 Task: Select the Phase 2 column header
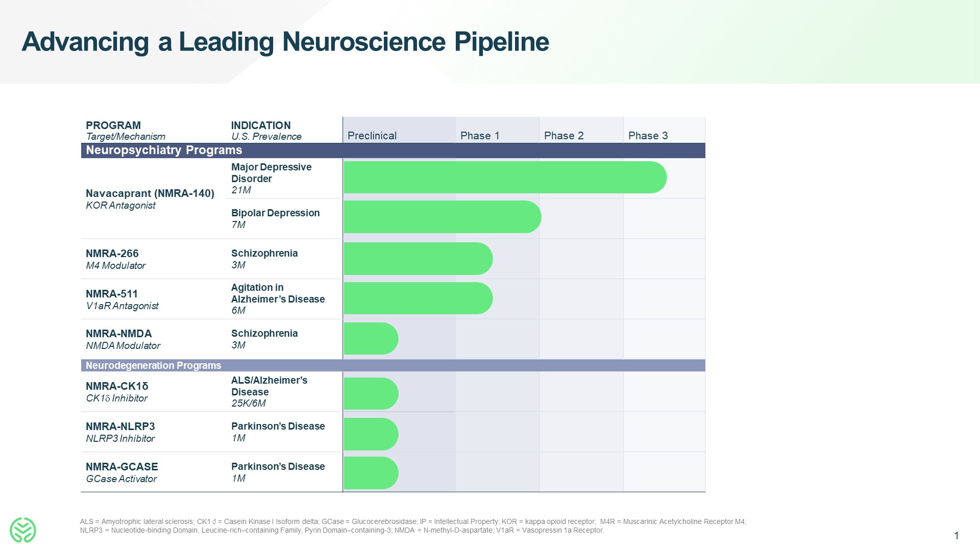563,136
